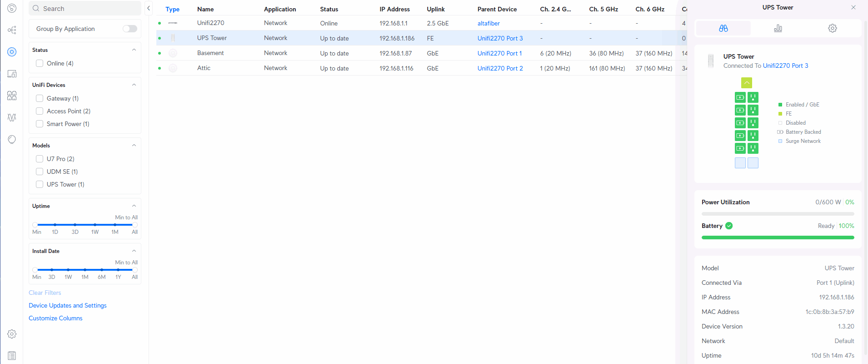Click the Customize Columns link

[55, 318]
